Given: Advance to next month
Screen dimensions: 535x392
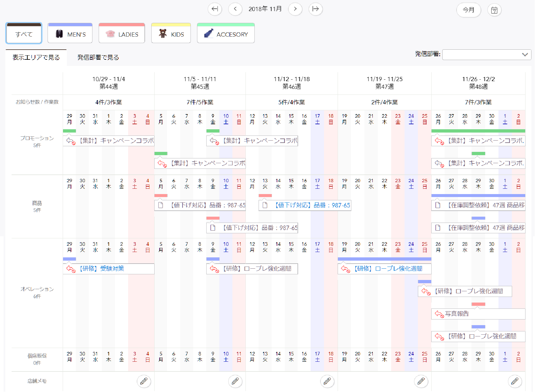Looking at the screenshot, I should point(295,9).
